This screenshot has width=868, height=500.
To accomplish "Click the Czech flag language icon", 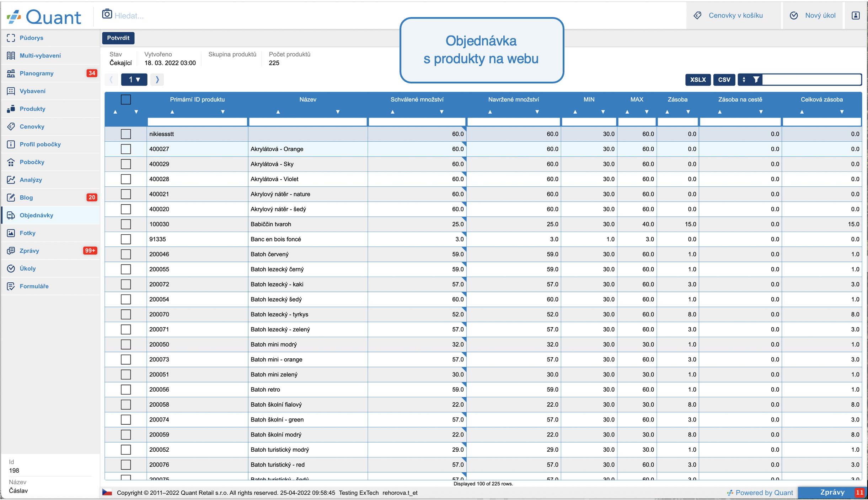I will [x=107, y=493].
